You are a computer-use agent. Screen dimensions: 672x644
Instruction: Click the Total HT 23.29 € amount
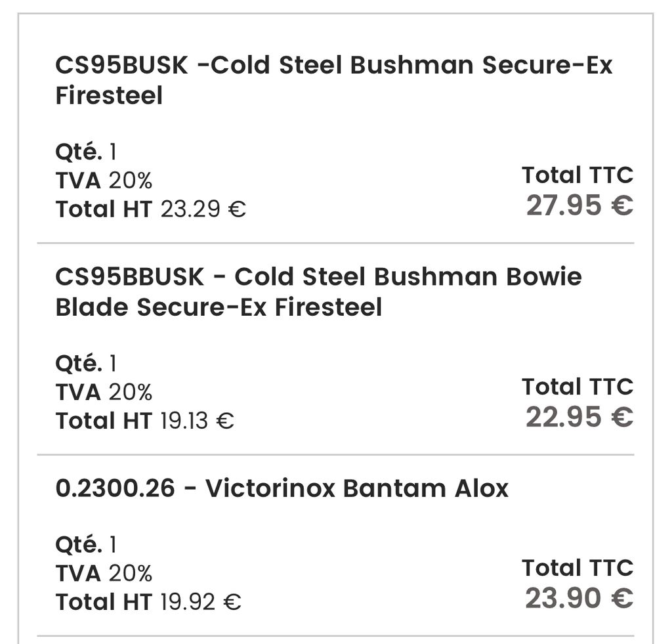tap(203, 209)
